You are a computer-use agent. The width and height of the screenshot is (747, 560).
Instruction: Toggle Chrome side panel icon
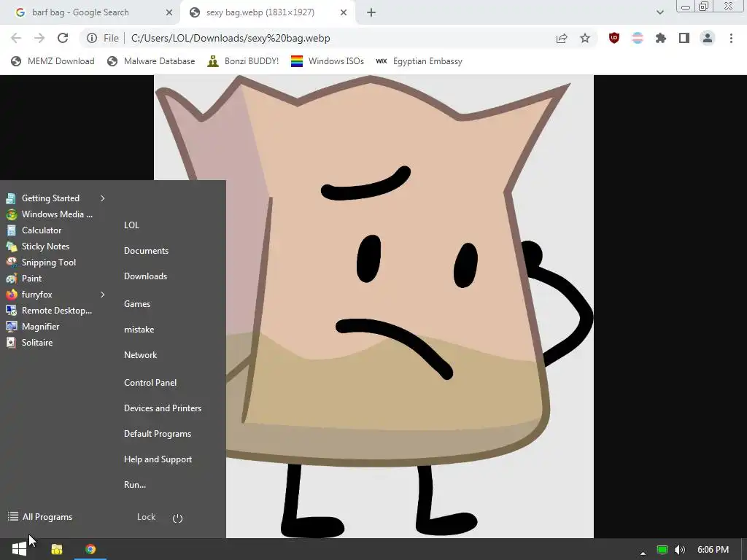684,38
